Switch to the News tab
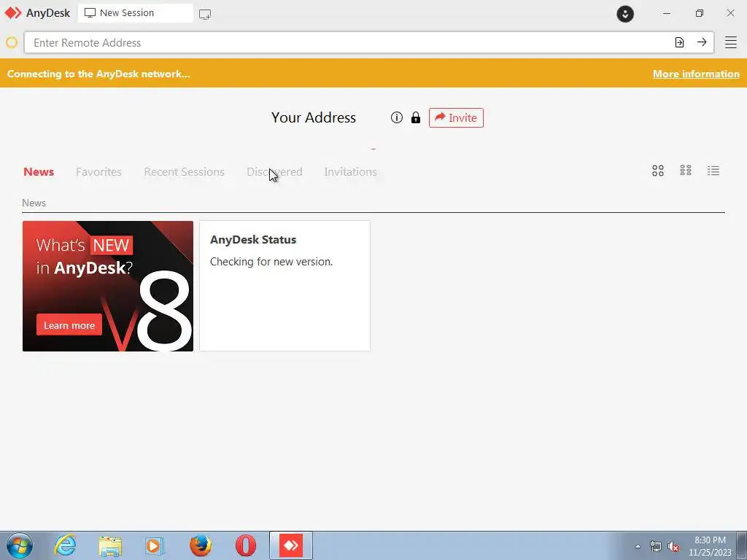The image size is (747, 560). pyautogui.click(x=39, y=172)
